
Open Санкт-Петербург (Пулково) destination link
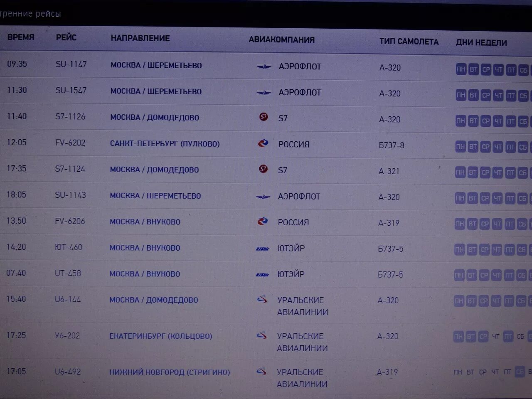click(165, 144)
